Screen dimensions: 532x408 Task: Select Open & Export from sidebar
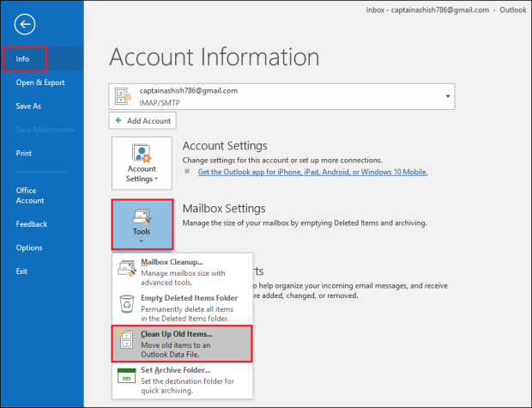[x=39, y=82]
